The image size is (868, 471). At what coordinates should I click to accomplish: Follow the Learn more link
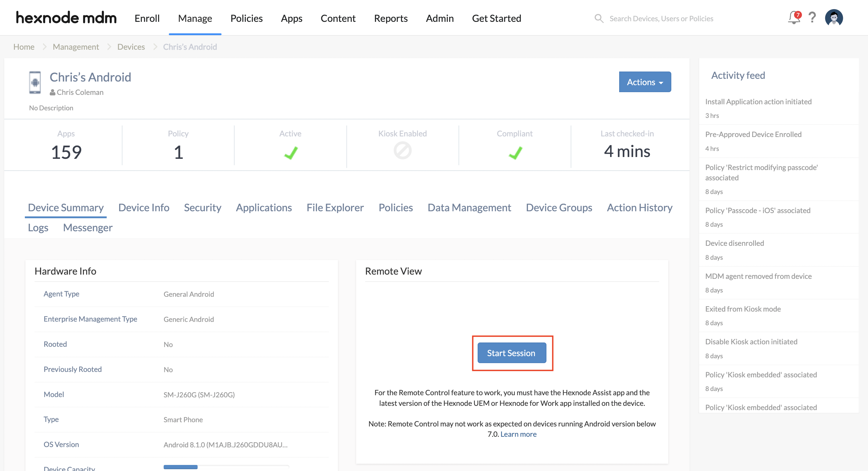pos(518,434)
